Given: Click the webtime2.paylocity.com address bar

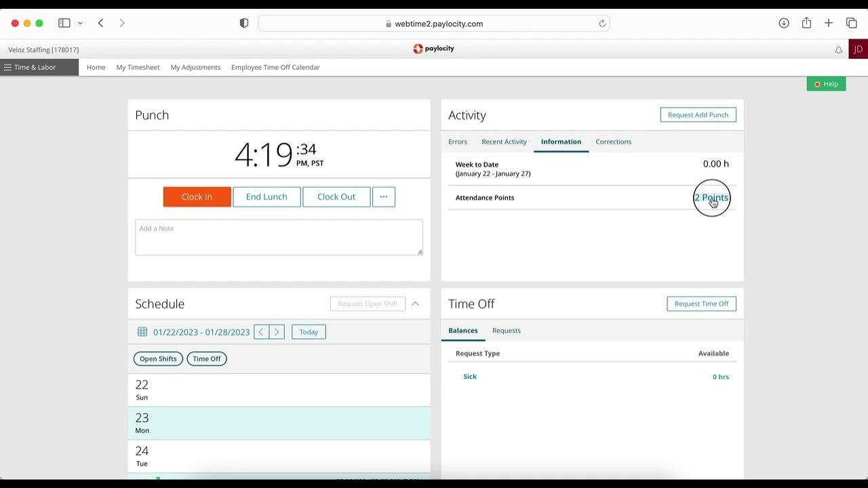Looking at the screenshot, I should click(x=434, y=23).
